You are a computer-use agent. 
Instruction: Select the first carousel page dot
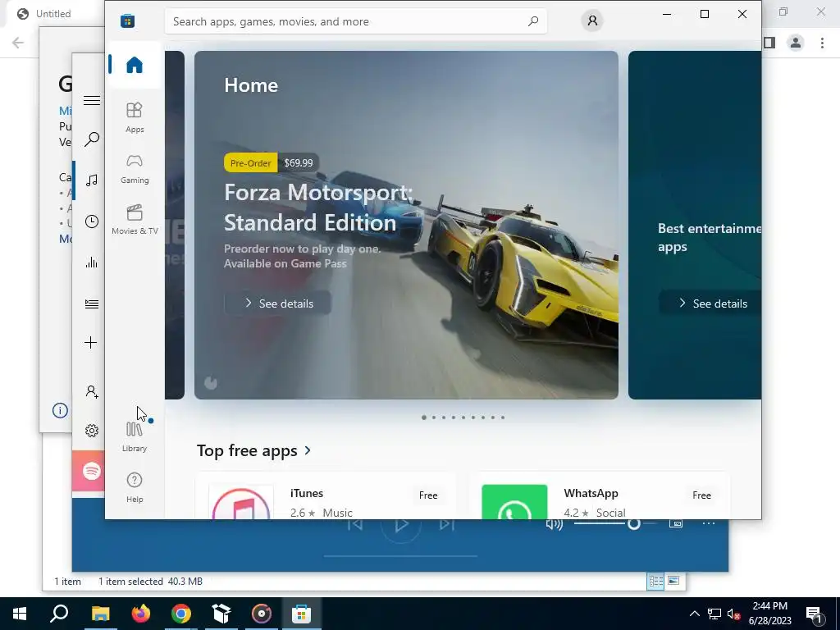coord(424,418)
